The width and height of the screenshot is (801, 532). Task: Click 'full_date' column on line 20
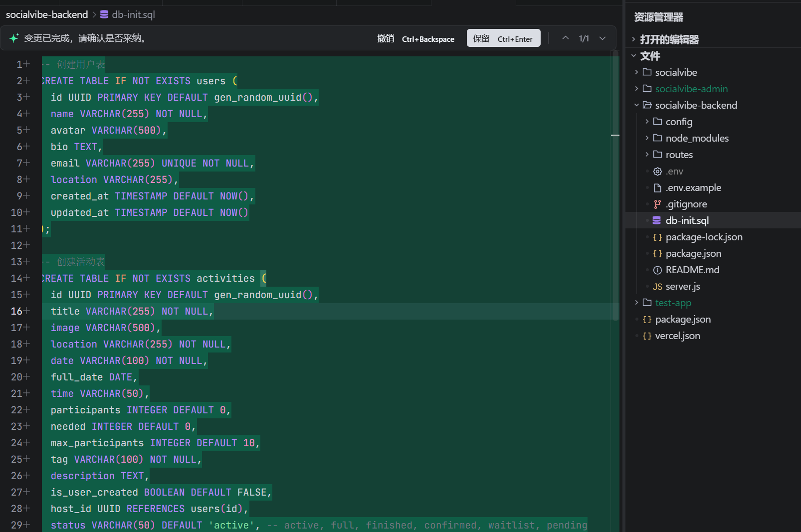pyautogui.click(x=77, y=377)
